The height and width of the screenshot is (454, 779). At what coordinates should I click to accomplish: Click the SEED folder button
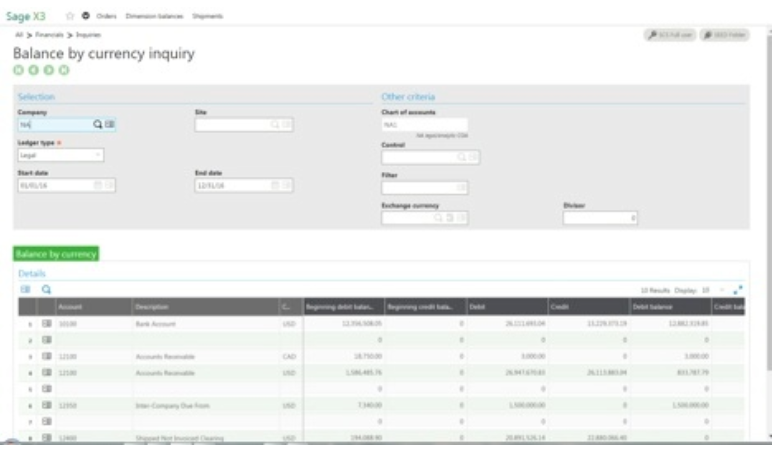[725, 35]
